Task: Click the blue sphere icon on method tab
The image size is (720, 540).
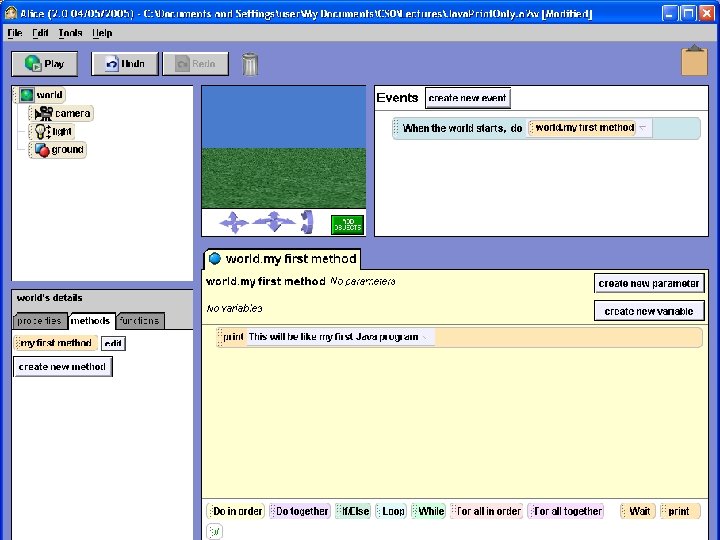Action: (214, 259)
